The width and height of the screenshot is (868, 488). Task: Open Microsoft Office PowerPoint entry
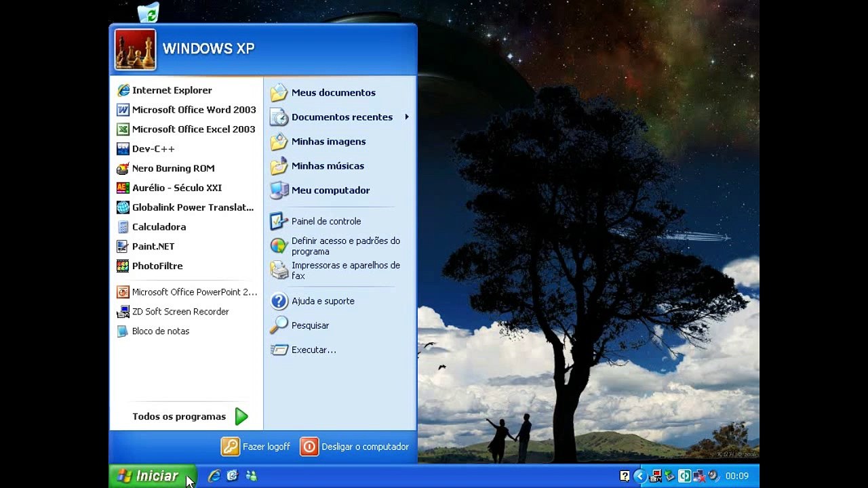186,292
